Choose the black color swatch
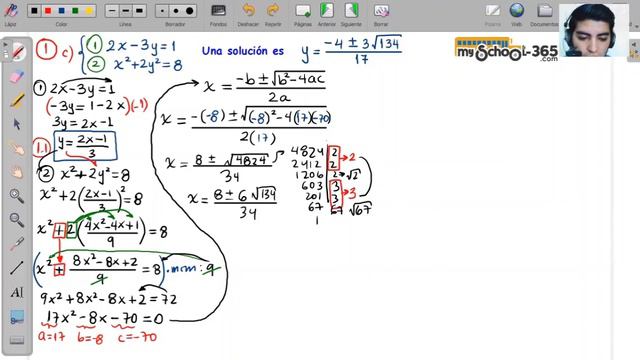This screenshot has height=360, width=640. 34,11
